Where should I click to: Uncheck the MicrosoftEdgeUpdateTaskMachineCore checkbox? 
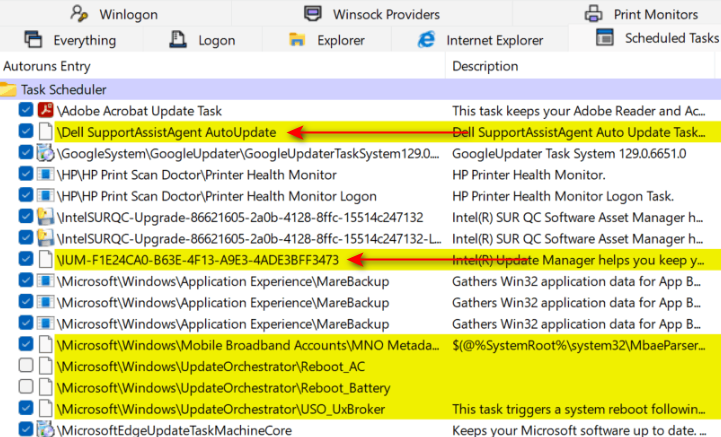tap(26, 429)
